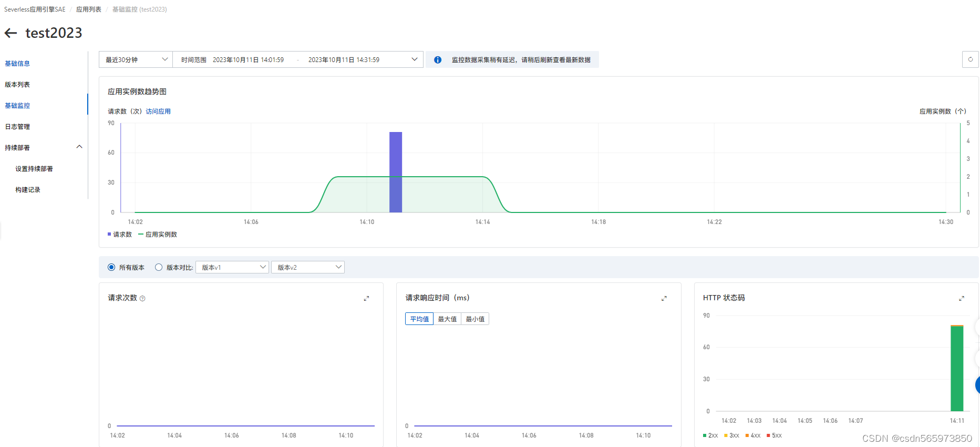Viewport: 980px width, 447px height.
Task: Click the 14:10 label on trend chart axis
Action: click(367, 222)
